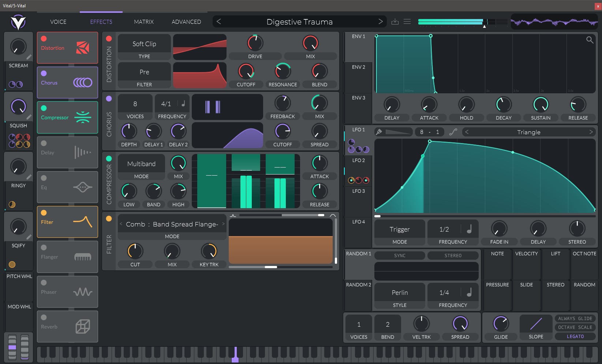Toggle the ALWAYS GLIDE button

pyautogui.click(x=575, y=319)
